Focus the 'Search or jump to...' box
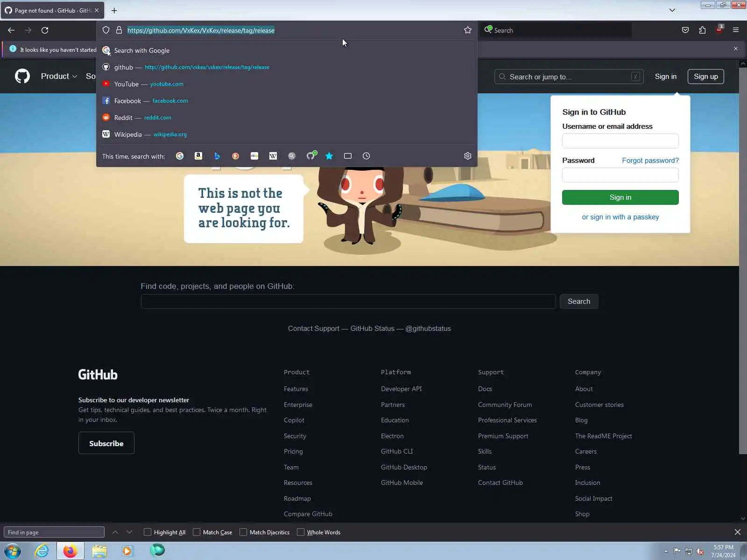 (569, 77)
